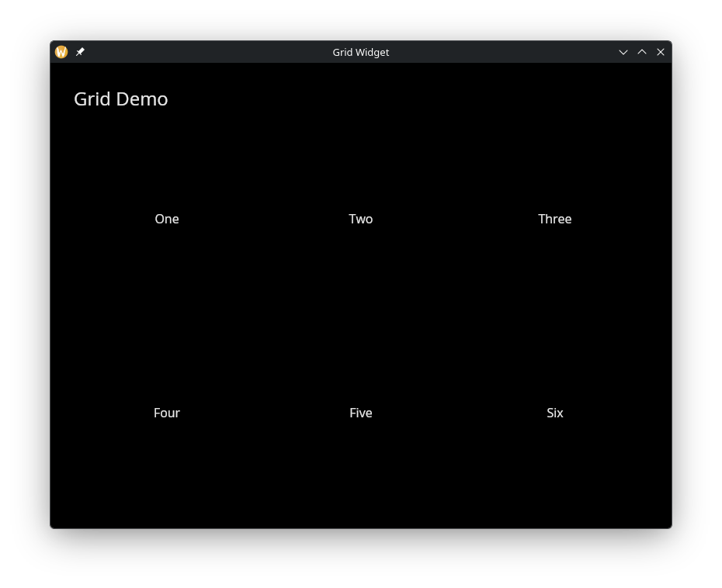Select the Five grid cell
Viewport: 722px width, 588px height.
point(360,413)
